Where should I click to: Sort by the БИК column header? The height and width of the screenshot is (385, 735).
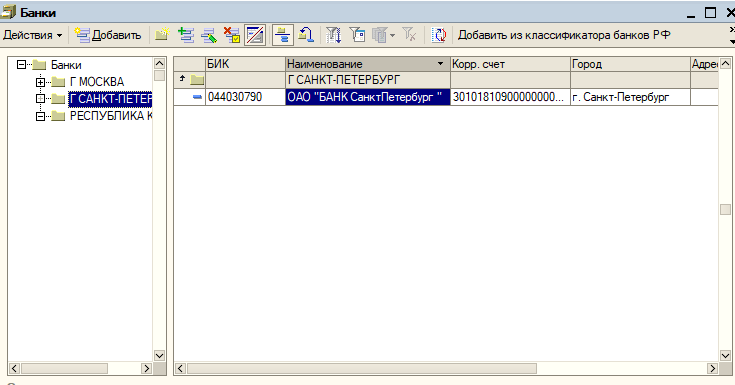coord(245,64)
